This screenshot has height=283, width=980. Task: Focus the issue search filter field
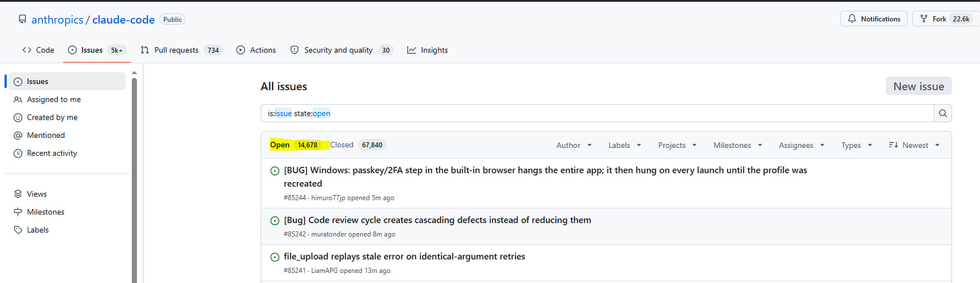tap(597, 113)
